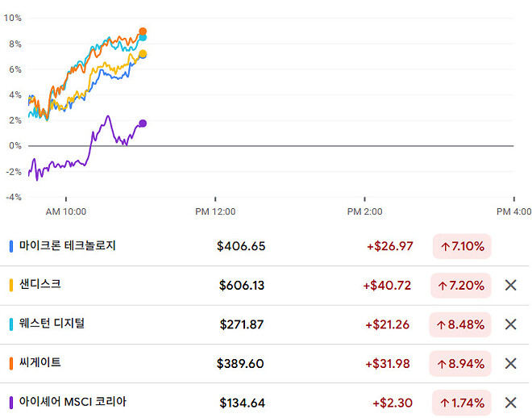Select the +$26.97 change amount

[390, 246]
